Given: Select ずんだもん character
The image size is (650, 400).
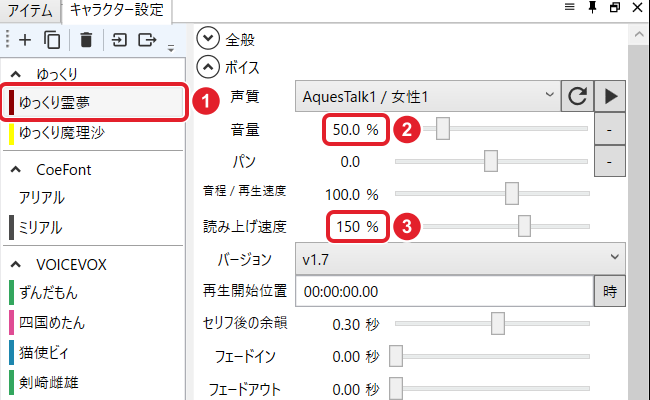Looking at the screenshot, I should point(93,293).
